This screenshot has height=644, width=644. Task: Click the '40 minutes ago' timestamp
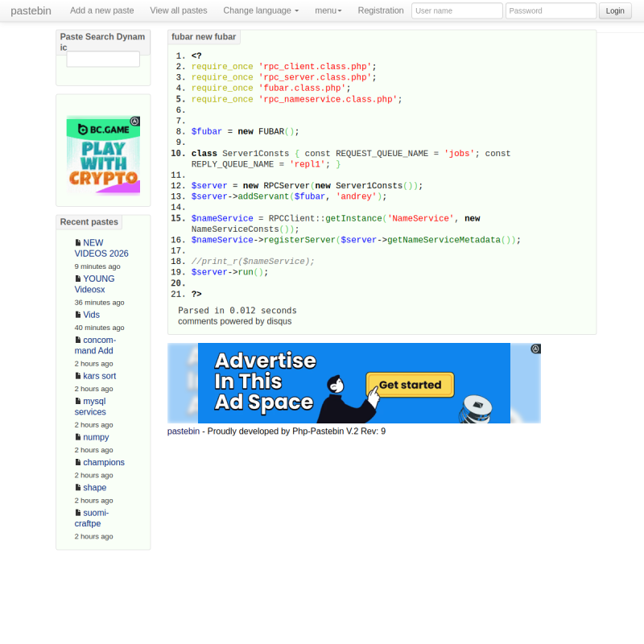click(x=99, y=328)
